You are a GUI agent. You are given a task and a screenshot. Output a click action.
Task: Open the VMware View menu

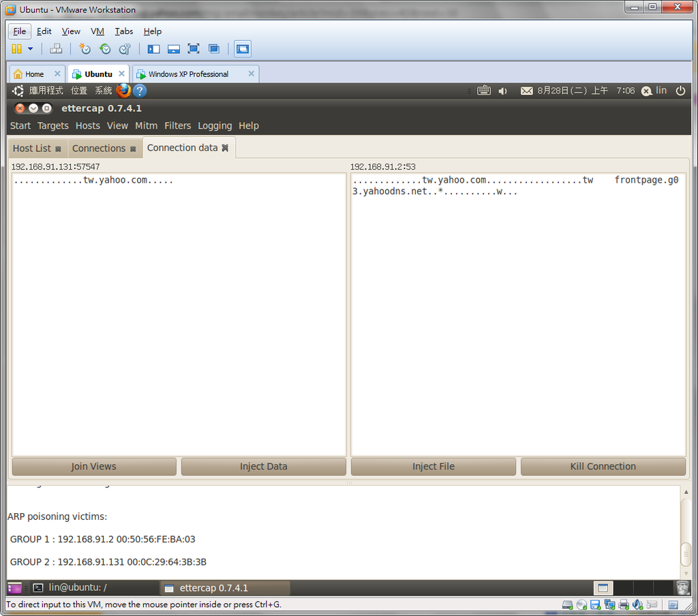click(x=71, y=31)
